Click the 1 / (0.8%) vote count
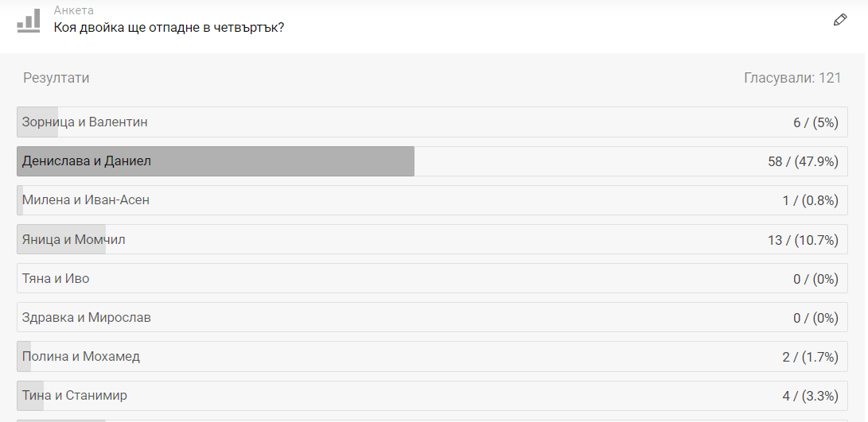Viewport: 868px width, 422px height. click(810, 200)
